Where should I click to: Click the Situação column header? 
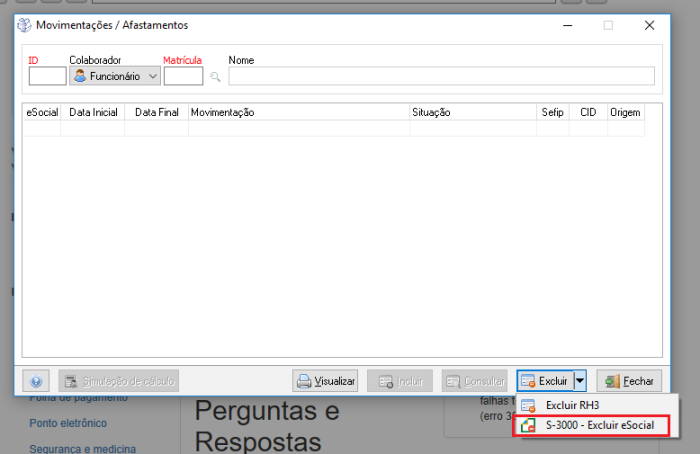[x=471, y=113]
